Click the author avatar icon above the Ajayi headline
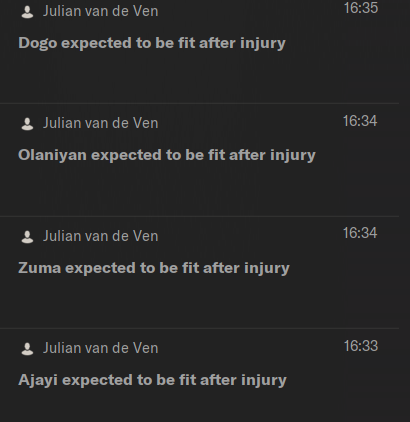410x422 pixels. point(27,349)
